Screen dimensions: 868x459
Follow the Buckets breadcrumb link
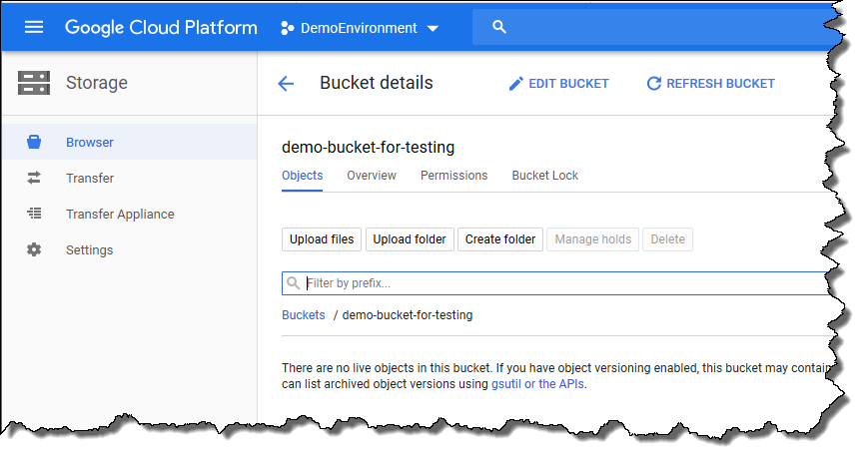pyautogui.click(x=304, y=315)
